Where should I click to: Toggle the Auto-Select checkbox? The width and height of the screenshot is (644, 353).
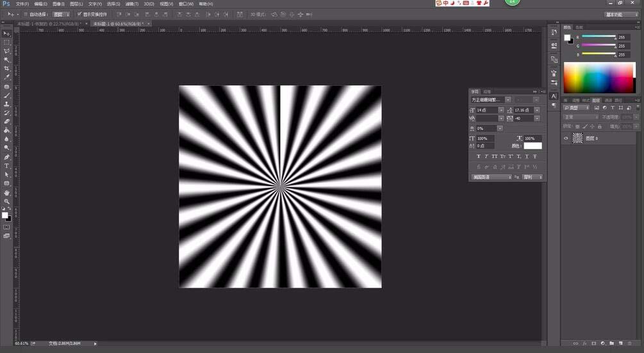[x=26, y=14]
